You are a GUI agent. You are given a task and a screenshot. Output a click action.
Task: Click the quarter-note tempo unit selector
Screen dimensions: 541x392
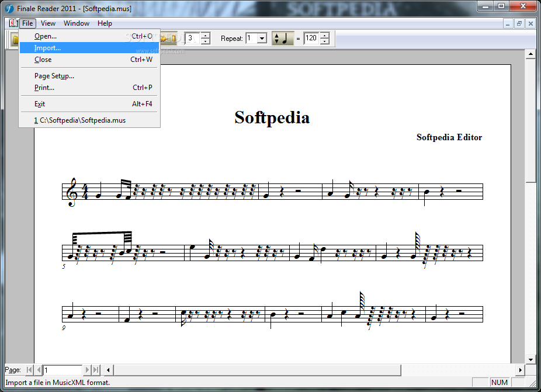click(282, 39)
